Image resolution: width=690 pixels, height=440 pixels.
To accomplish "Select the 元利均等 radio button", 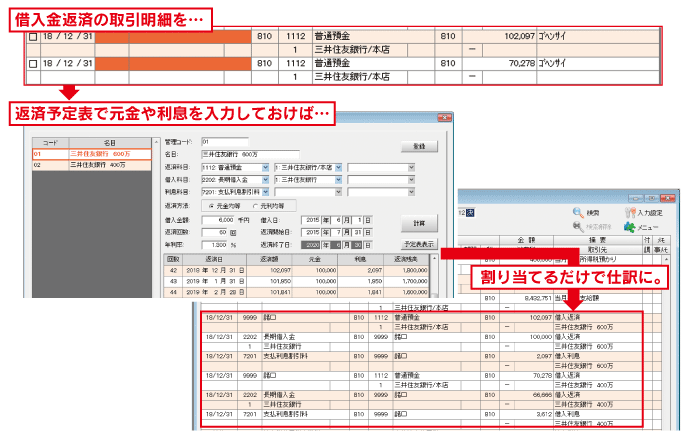I will click(256, 206).
